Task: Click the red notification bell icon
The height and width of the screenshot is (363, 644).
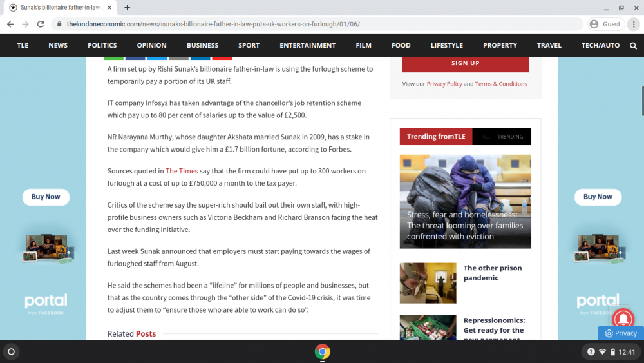Action: pos(623,319)
